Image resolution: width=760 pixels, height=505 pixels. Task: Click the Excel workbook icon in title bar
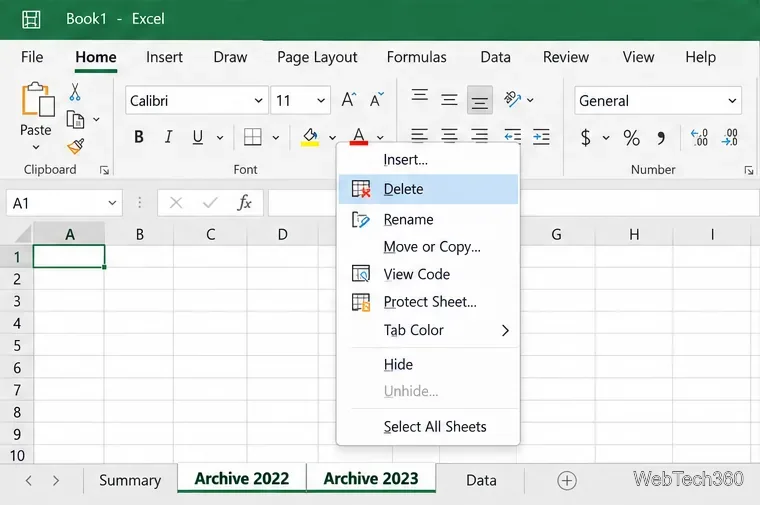[31, 19]
